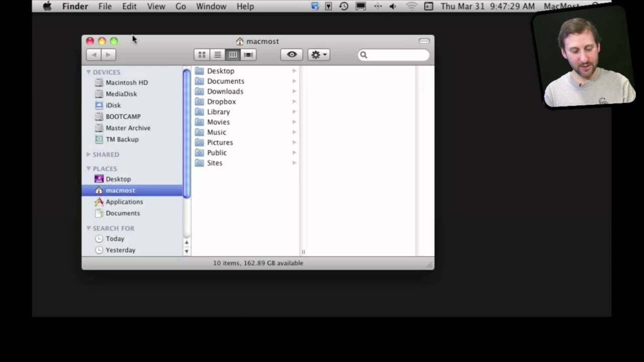
Task: Switch to Cover Flow view
Action: (248, 55)
